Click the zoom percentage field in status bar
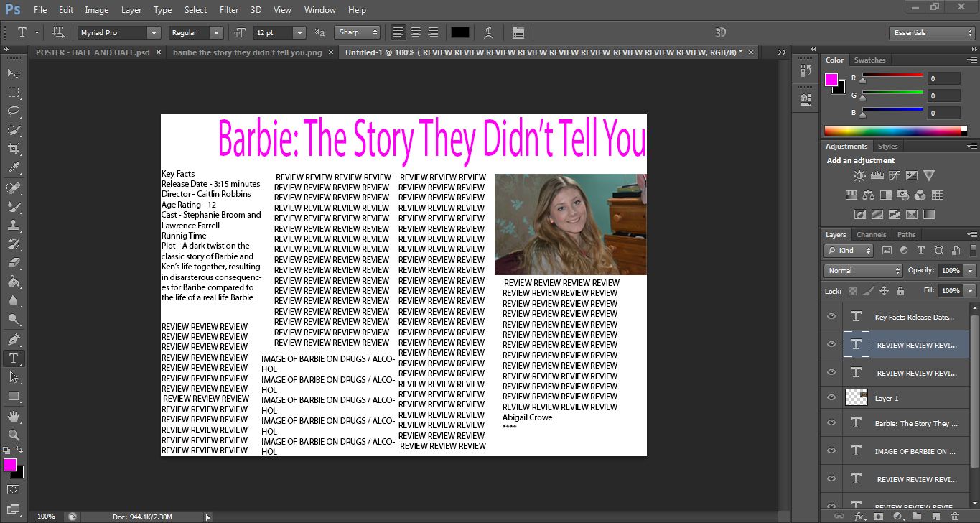 pos(46,516)
